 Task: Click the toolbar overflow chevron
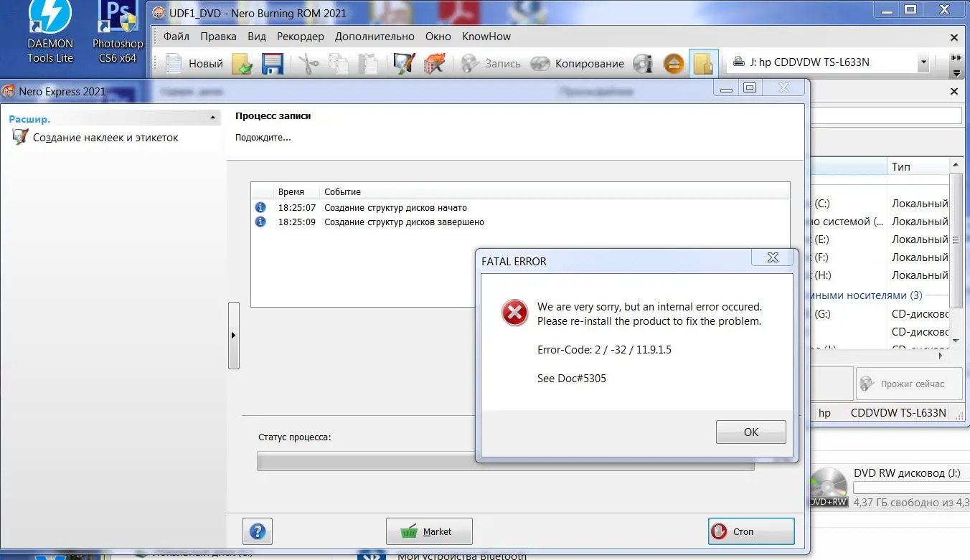[956, 58]
